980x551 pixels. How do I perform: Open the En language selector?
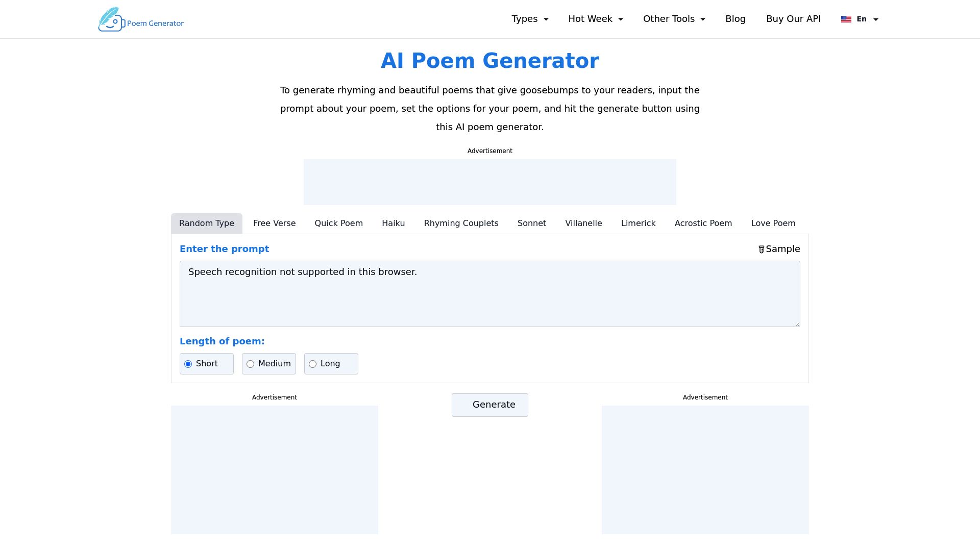pos(862,19)
